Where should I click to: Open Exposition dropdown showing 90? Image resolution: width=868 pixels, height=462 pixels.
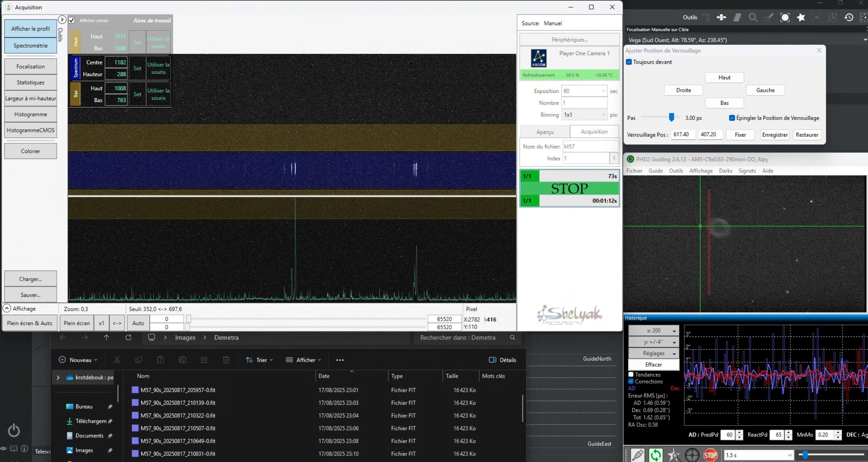(603, 91)
